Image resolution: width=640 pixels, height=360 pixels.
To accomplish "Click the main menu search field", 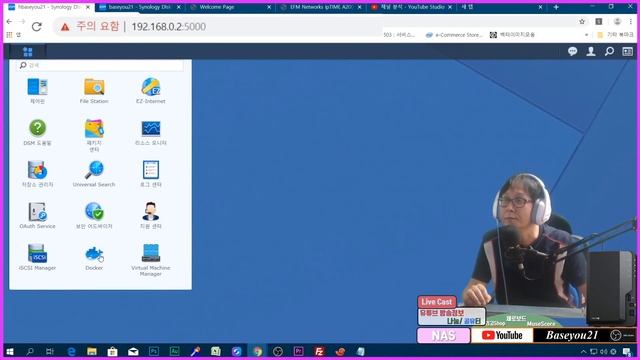I will (x=100, y=65).
